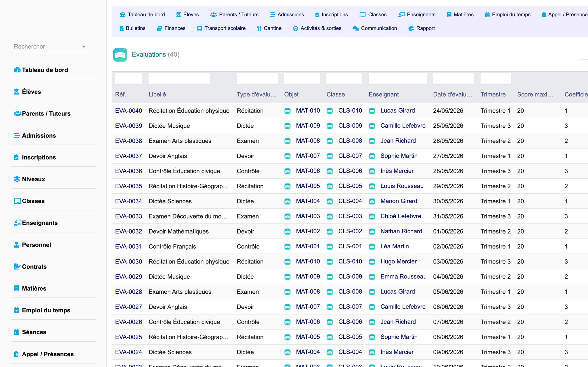Sort by the Trimestre column header

pos(493,94)
